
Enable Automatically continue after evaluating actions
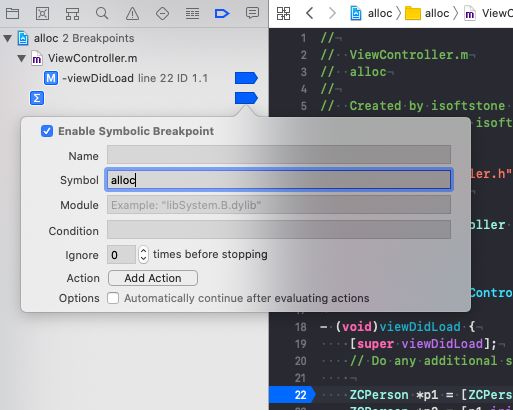point(113,298)
